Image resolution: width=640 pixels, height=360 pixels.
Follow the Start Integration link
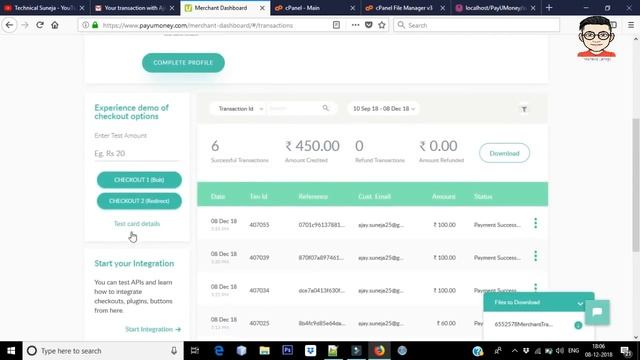(153, 329)
